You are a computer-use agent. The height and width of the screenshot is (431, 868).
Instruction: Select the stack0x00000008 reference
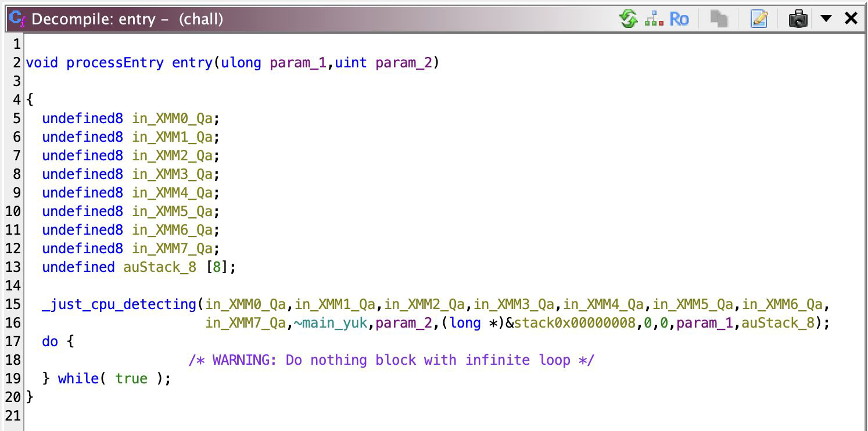[574, 323]
